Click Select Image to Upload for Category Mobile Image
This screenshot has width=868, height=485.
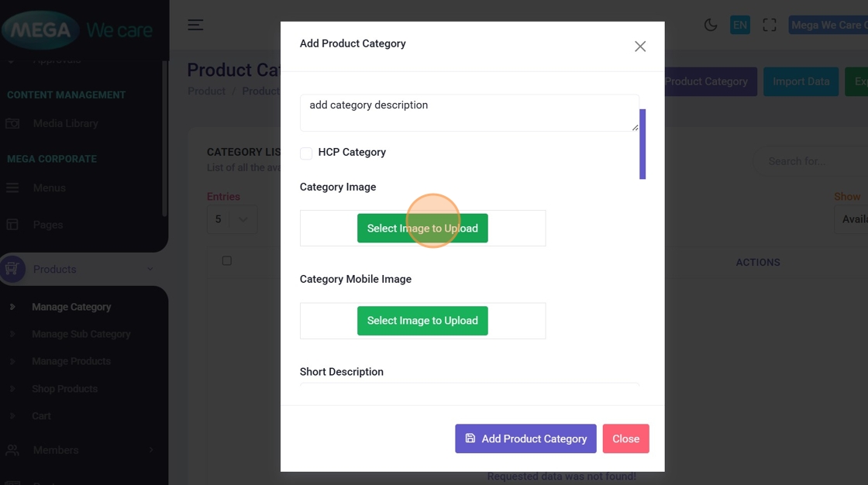point(422,321)
